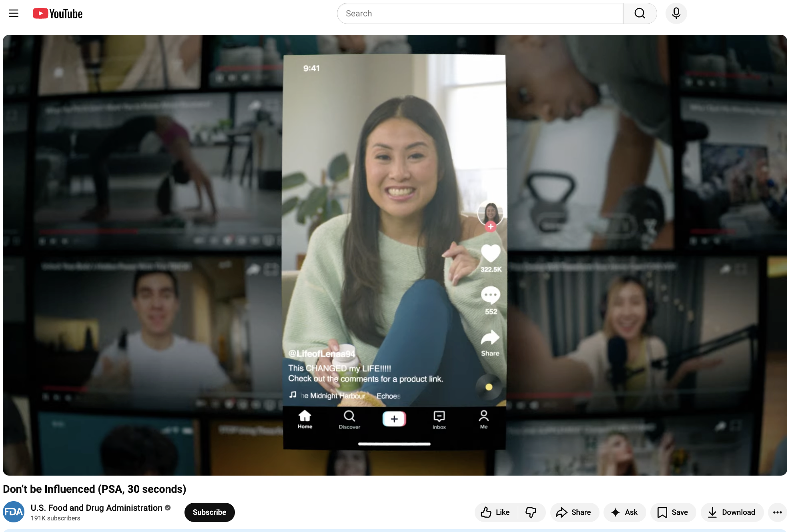Click the search magnifier button
794x532 pixels.
[x=640, y=14]
